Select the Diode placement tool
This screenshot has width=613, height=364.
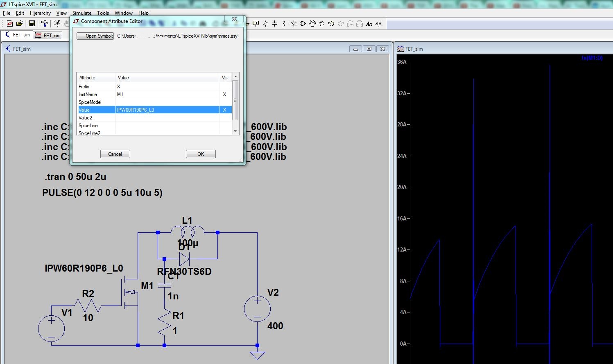(294, 24)
